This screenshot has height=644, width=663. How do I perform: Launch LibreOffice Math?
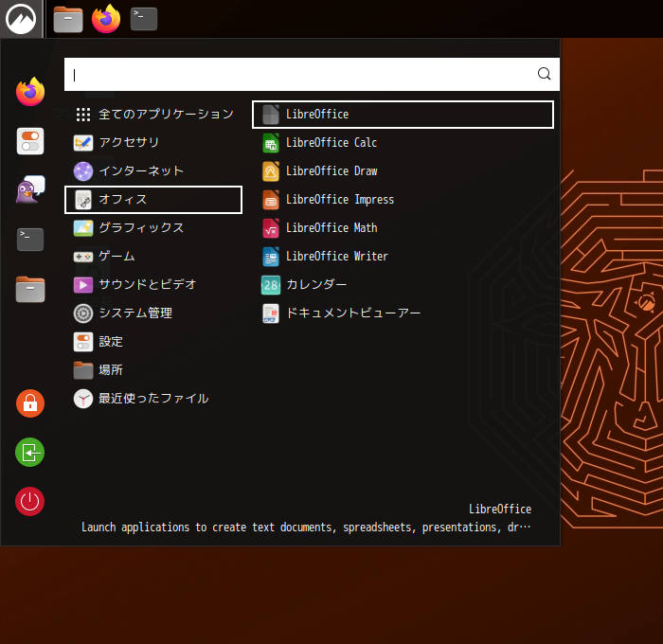403,228
